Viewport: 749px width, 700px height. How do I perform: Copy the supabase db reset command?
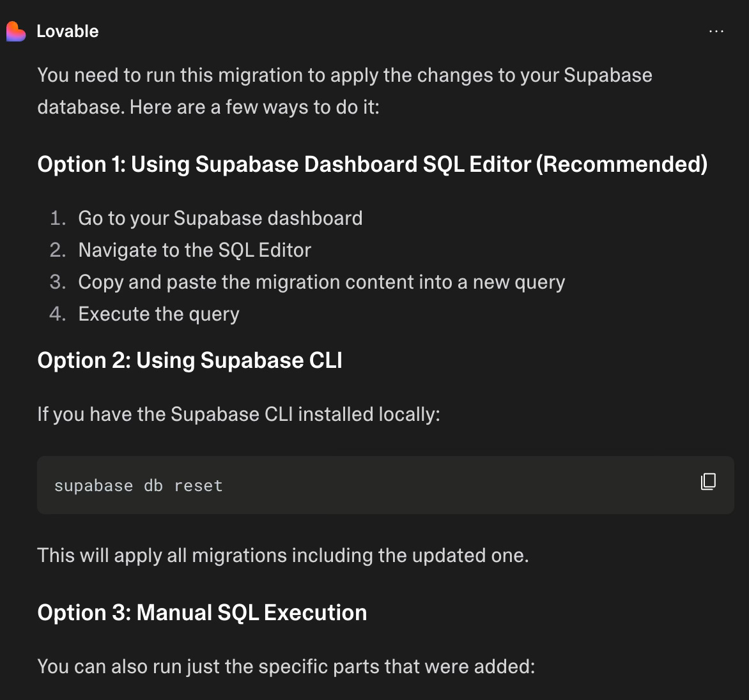coord(708,482)
